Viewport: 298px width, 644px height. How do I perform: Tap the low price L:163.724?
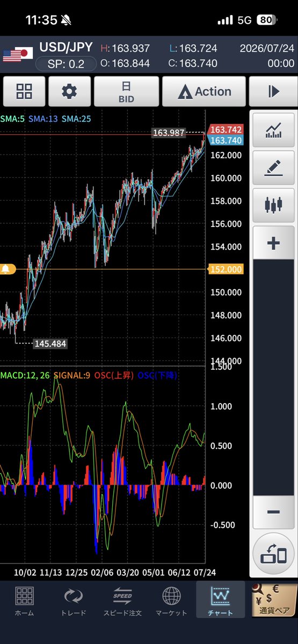[x=193, y=48]
